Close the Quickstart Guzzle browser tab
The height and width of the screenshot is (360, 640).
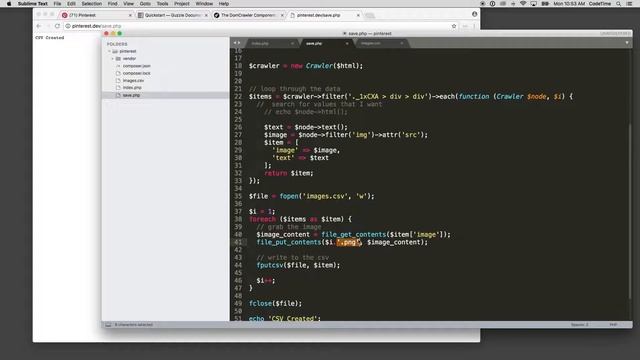[206, 15]
